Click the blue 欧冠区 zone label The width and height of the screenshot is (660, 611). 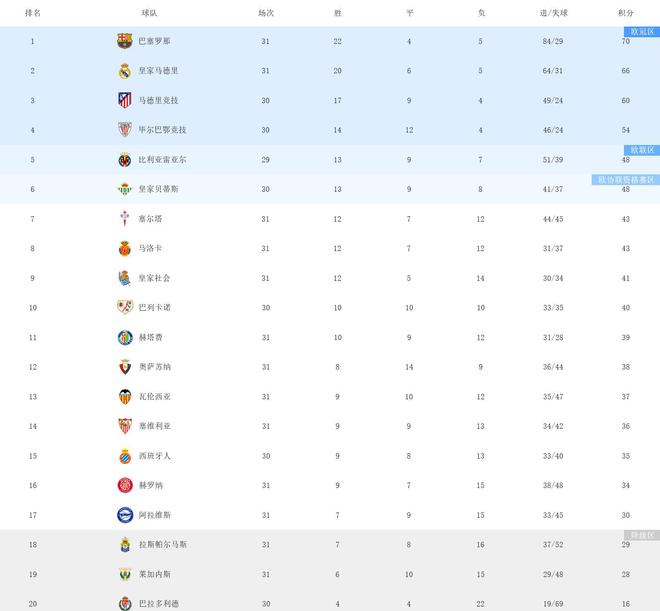point(640,32)
